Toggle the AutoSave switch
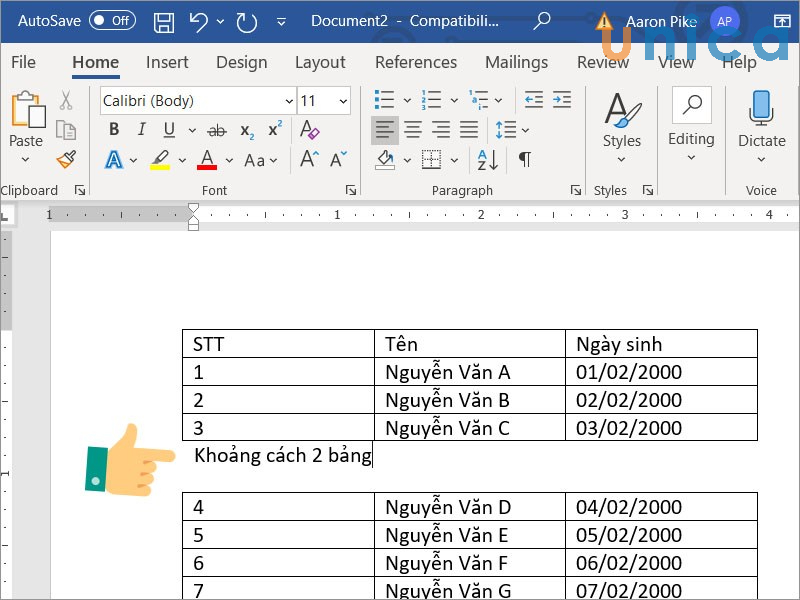Viewport: 800px width, 600px height. [x=111, y=21]
